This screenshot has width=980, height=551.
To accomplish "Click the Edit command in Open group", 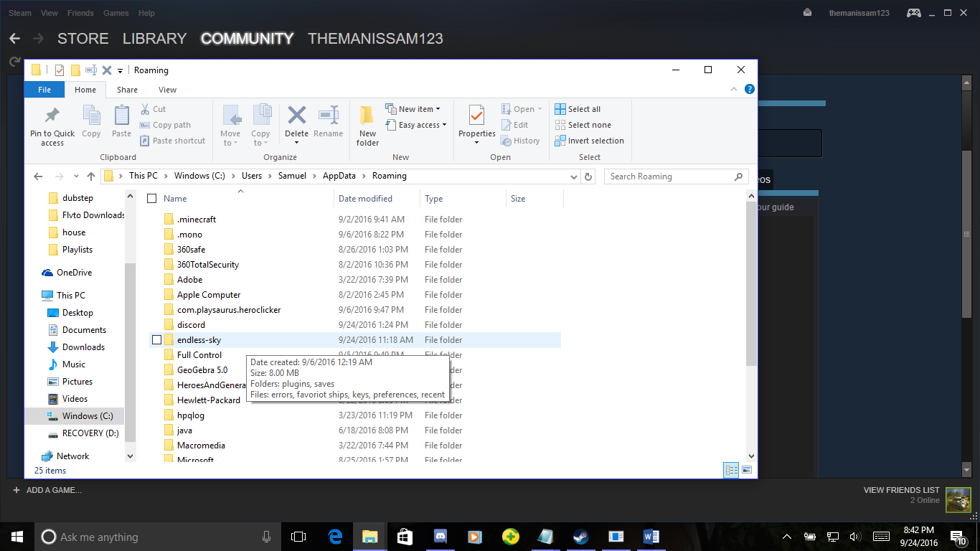I will (514, 125).
